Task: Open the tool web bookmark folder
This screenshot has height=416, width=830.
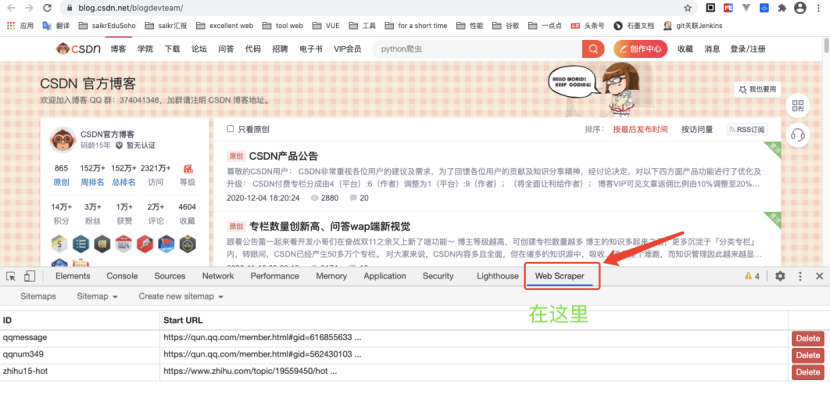Action: [x=283, y=25]
